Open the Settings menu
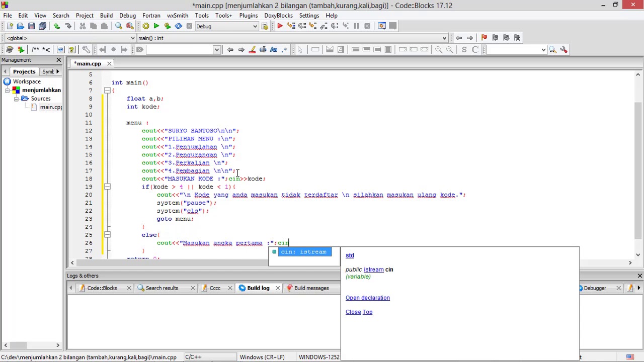Image resolution: width=644 pixels, height=362 pixels. 309,15
